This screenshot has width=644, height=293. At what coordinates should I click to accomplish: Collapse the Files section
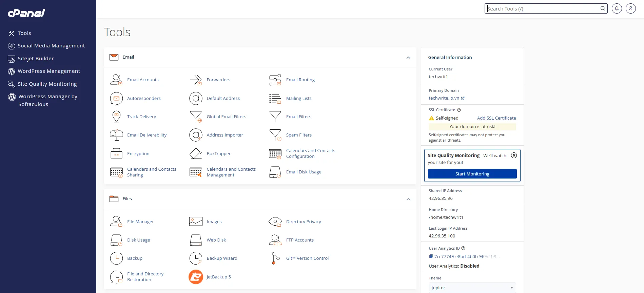[x=408, y=199]
